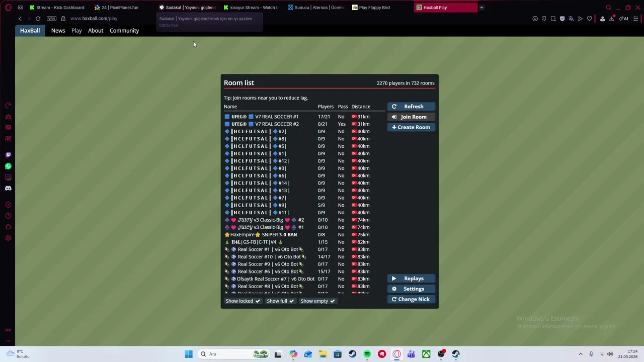Expand the system tray hidden icons chevron

click(x=580, y=354)
